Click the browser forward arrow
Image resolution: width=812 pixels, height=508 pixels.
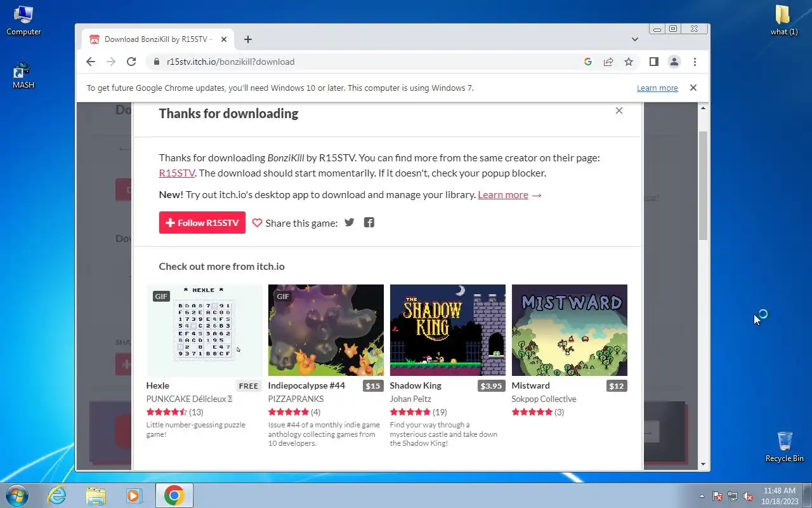(111, 62)
